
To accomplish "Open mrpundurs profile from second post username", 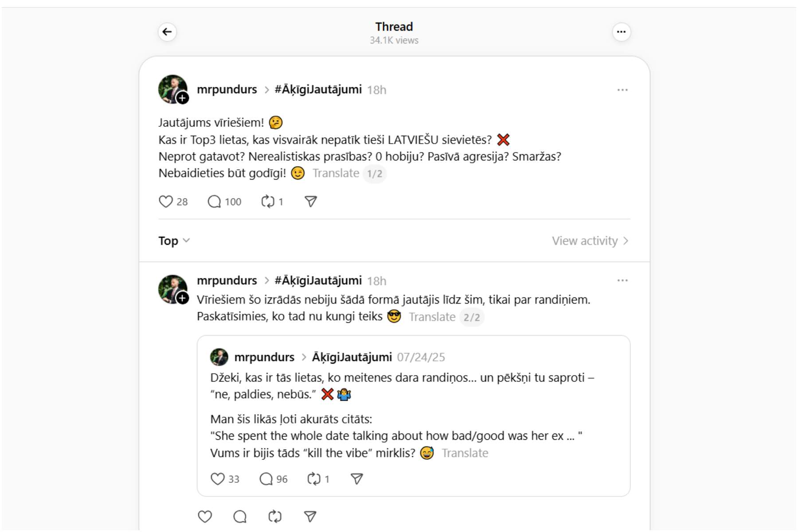I will 227,281.
